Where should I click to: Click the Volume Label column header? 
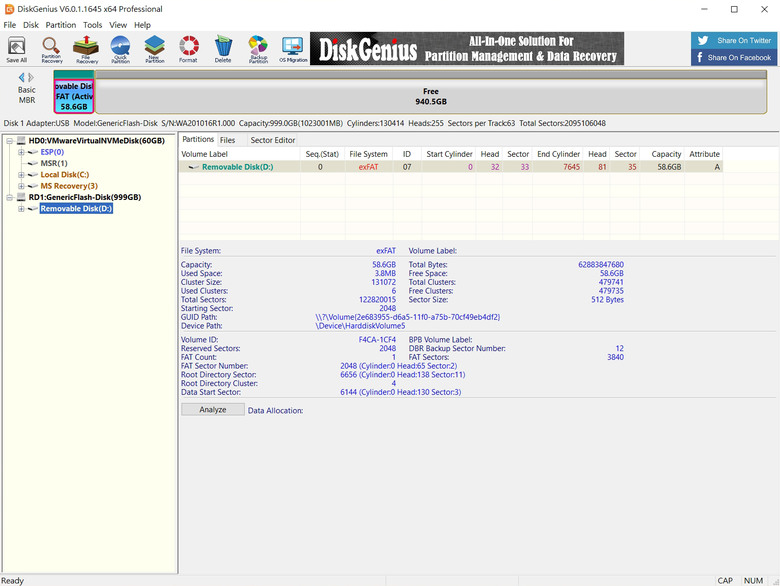(x=239, y=154)
